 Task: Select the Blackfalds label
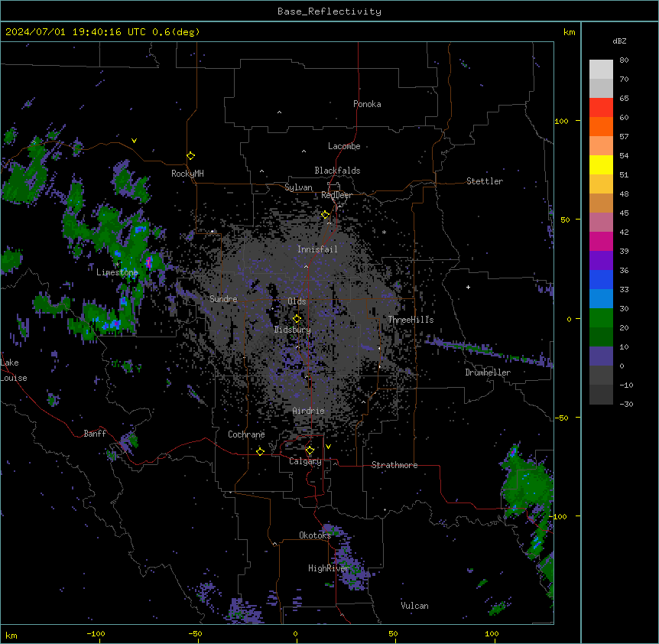pos(337,171)
